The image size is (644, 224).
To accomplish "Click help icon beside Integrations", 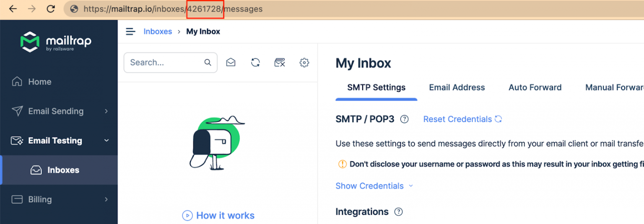I will coord(398,212).
